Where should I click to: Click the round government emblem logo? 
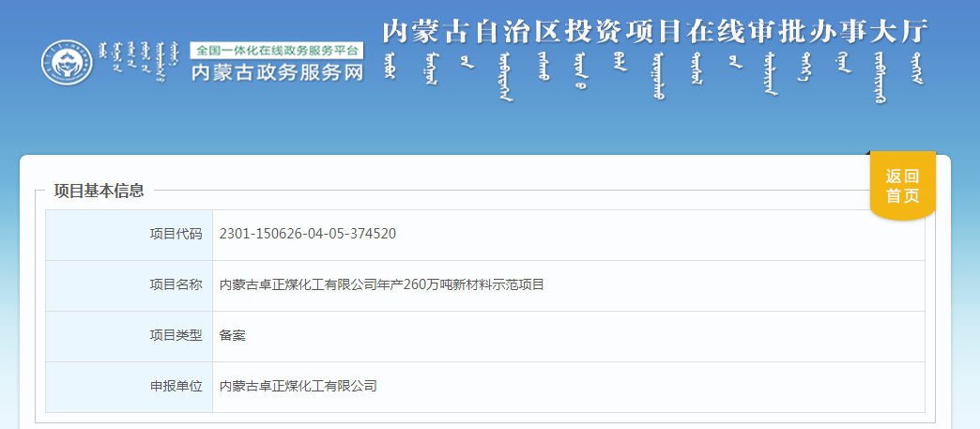click(67, 63)
